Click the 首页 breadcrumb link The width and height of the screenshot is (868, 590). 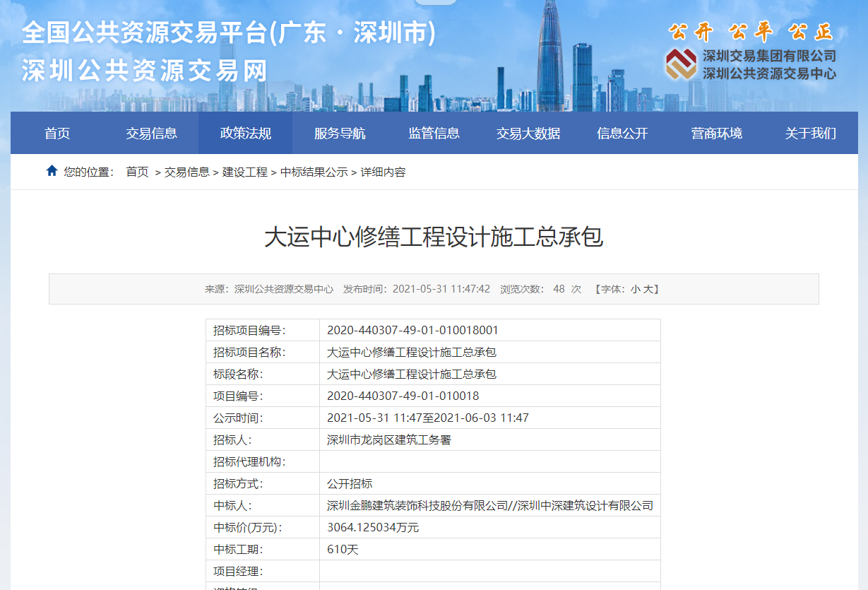pyautogui.click(x=137, y=172)
